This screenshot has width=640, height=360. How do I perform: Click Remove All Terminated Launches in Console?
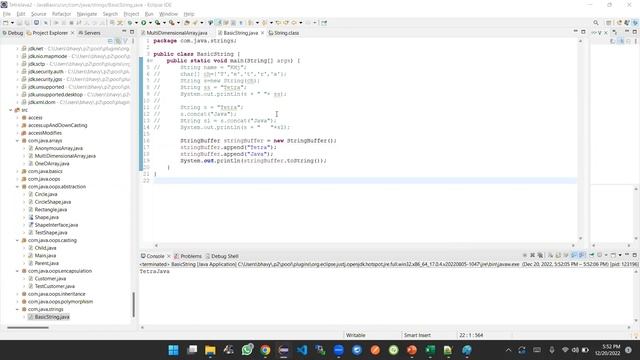point(540,256)
